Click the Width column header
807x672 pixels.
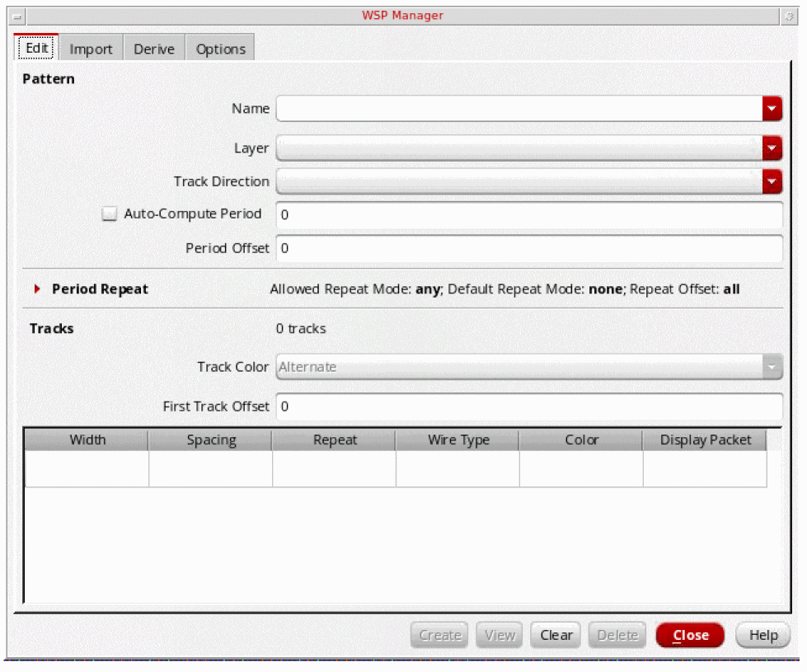pos(87,439)
